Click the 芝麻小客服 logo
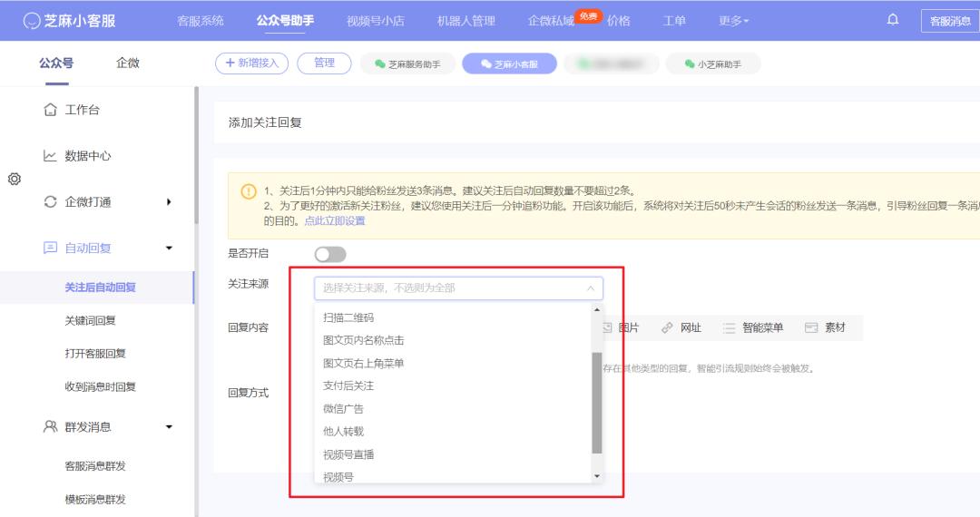The width and height of the screenshot is (980, 517). pos(69,21)
